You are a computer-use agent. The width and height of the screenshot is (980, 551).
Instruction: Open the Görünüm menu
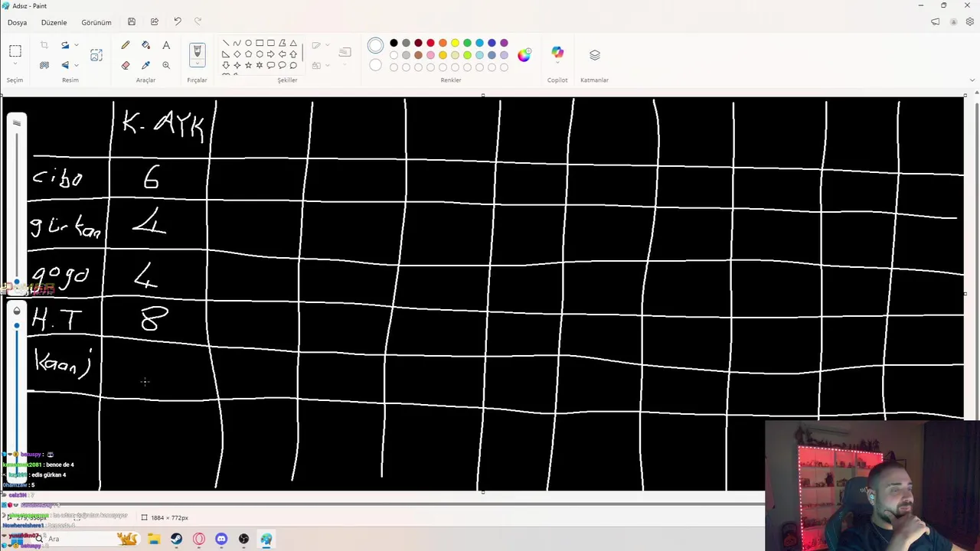point(96,22)
